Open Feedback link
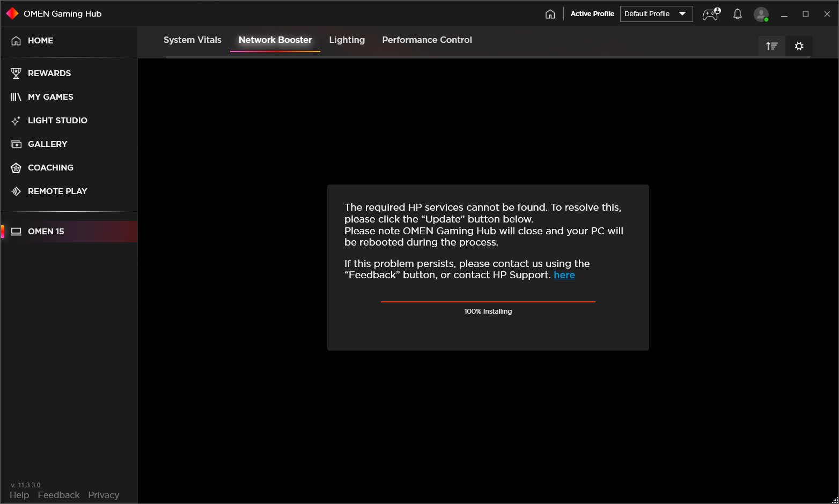Image resolution: width=839 pixels, height=504 pixels. (58, 495)
